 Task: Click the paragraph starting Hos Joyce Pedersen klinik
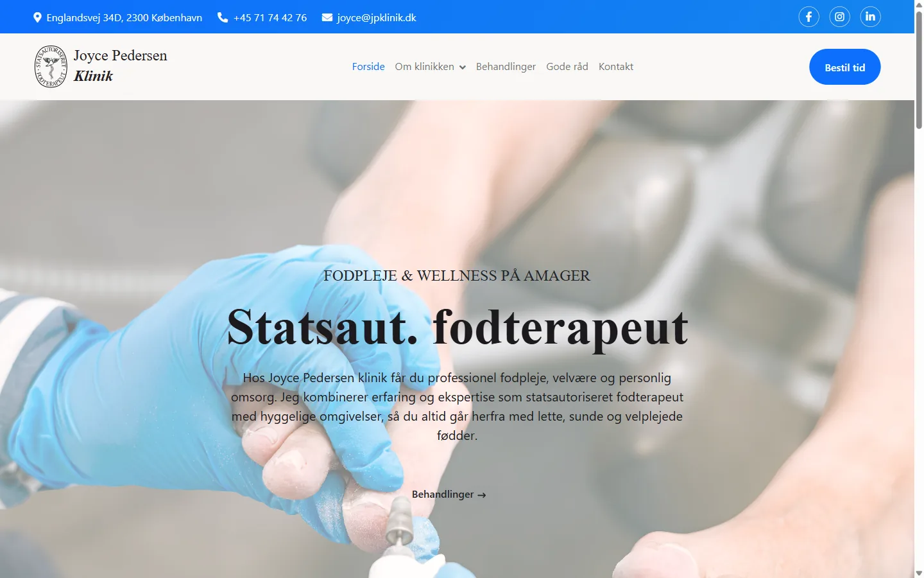[457, 407]
